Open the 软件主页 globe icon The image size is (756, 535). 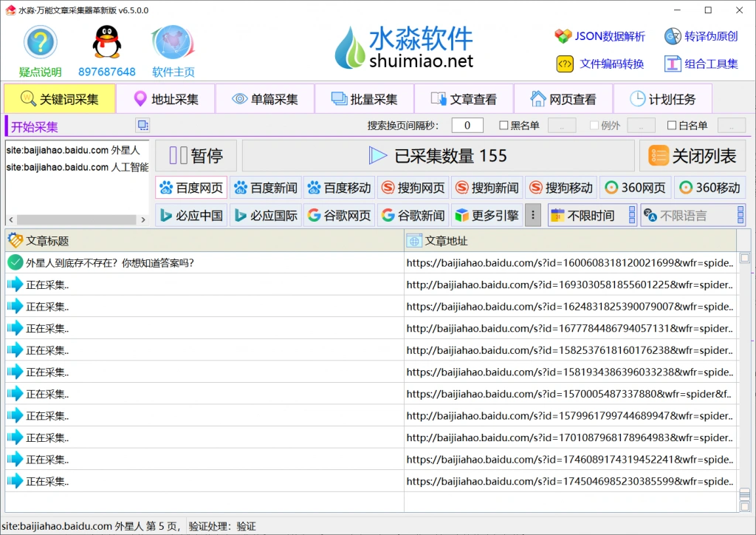(173, 43)
